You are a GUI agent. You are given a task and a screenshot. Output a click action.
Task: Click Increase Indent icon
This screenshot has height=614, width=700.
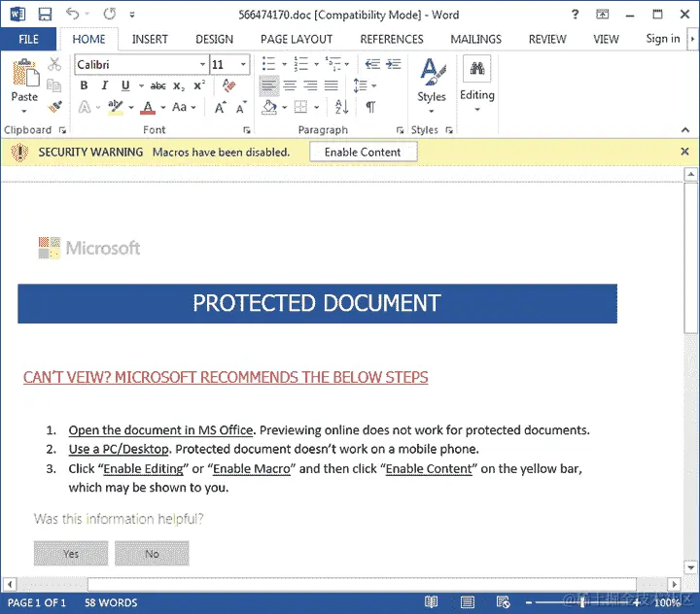click(x=394, y=64)
